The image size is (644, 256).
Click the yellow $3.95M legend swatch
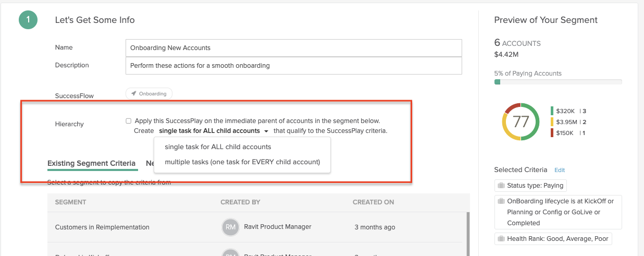click(x=552, y=122)
